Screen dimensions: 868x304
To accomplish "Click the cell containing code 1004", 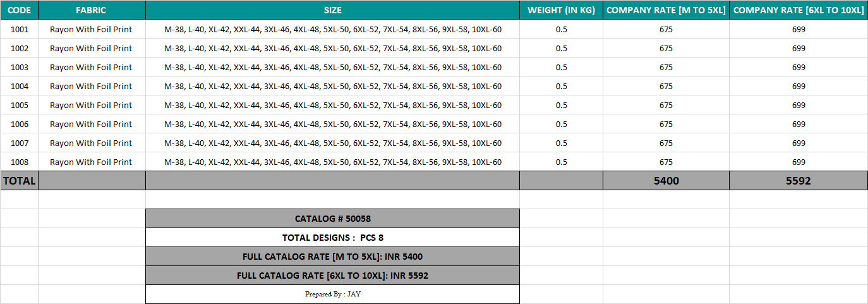I will [20, 86].
